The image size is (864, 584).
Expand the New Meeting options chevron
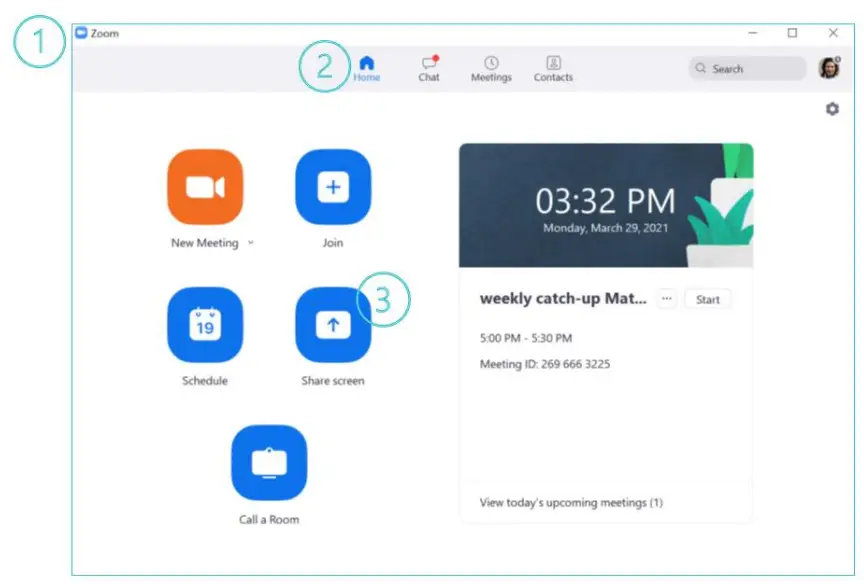249,242
